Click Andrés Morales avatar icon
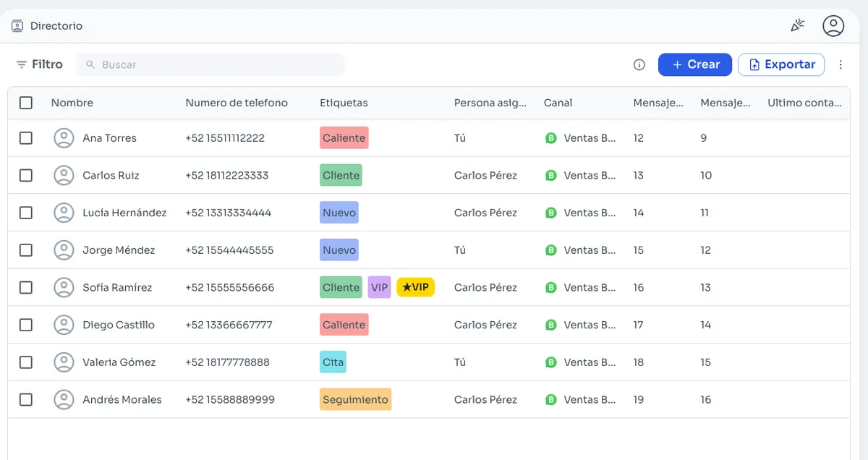The width and height of the screenshot is (868, 460). click(64, 399)
